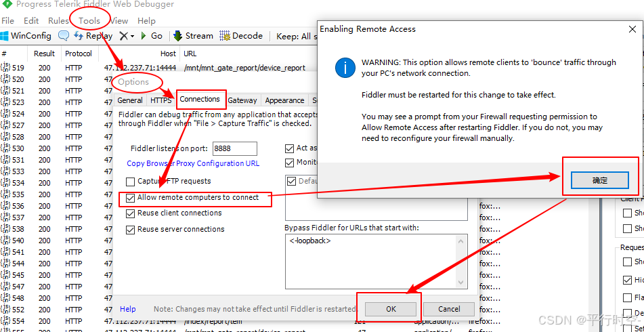
Task: Click the up arrow of the bypass list scrollbar
Action: (x=460, y=241)
